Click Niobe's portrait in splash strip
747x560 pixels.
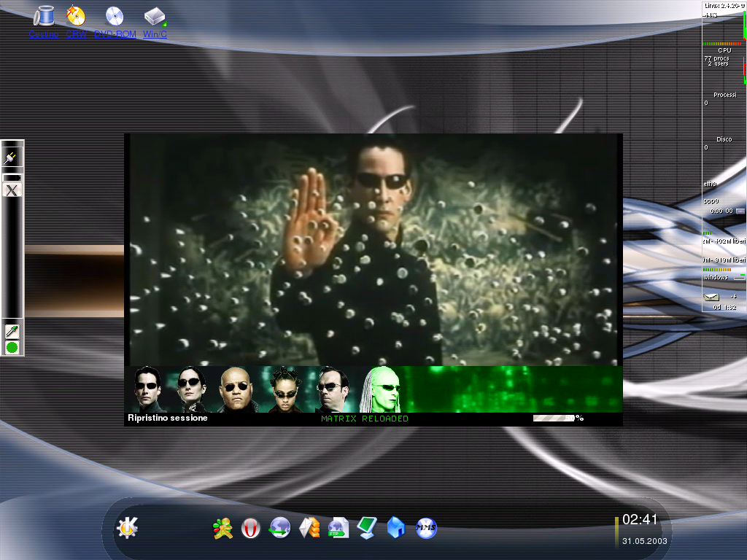285,389
